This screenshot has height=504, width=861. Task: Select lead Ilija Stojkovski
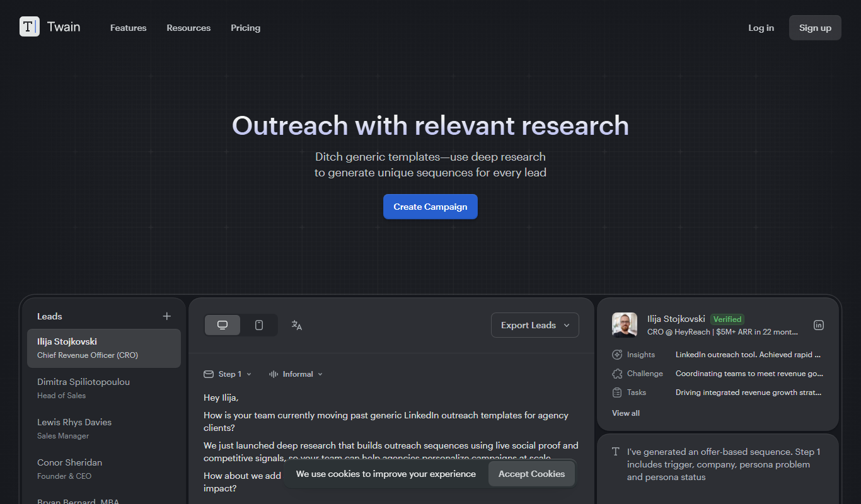[104, 348]
